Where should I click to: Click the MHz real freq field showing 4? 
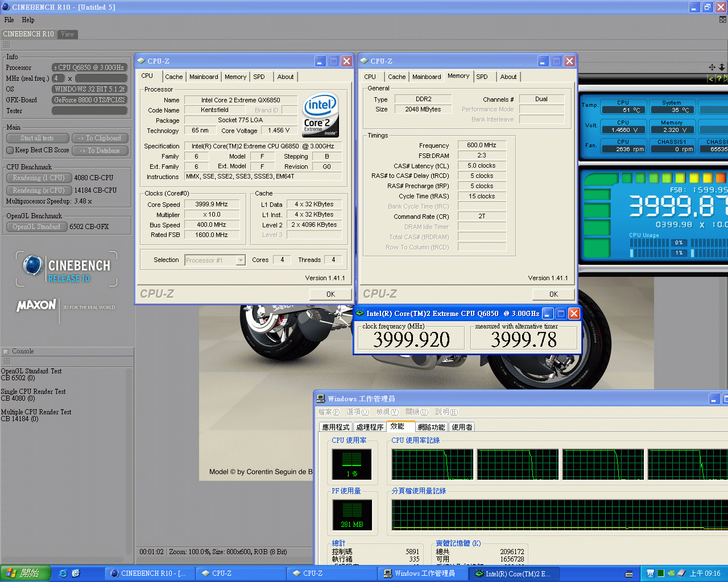(58, 78)
